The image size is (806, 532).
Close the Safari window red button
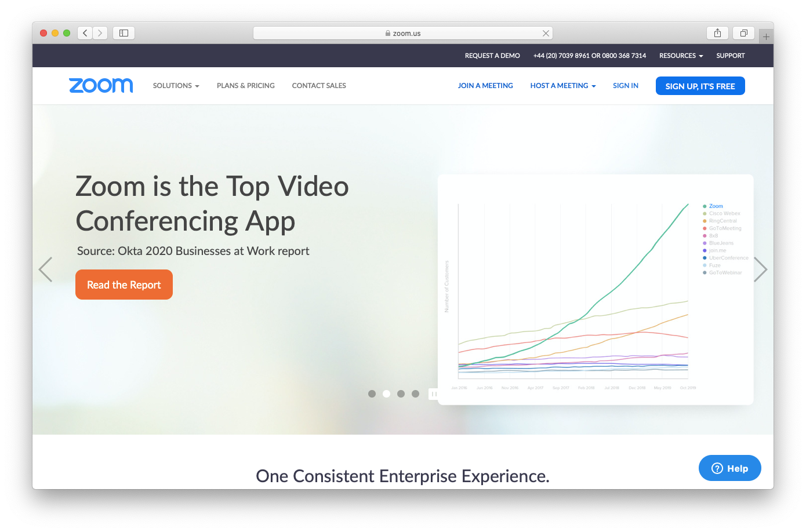pyautogui.click(x=43, y=33)
